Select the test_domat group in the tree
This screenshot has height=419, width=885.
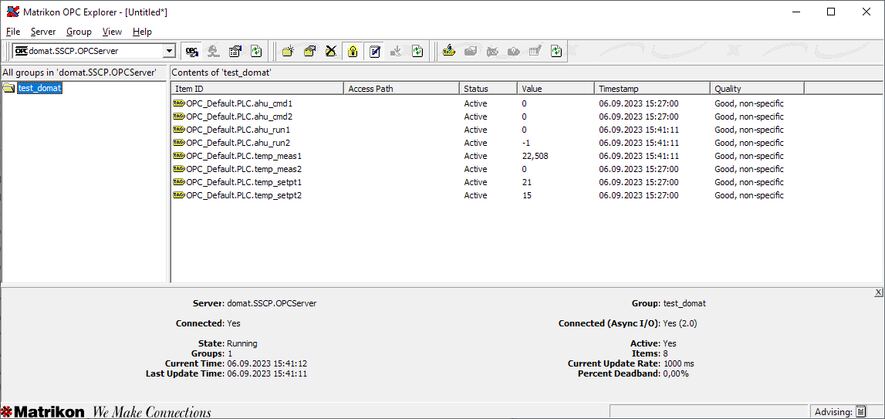tap(39, 89)
